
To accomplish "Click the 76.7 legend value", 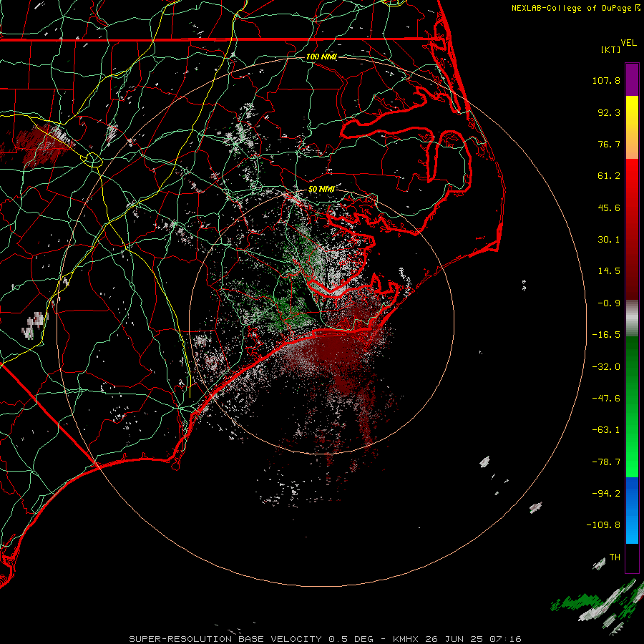I will 609,144.
